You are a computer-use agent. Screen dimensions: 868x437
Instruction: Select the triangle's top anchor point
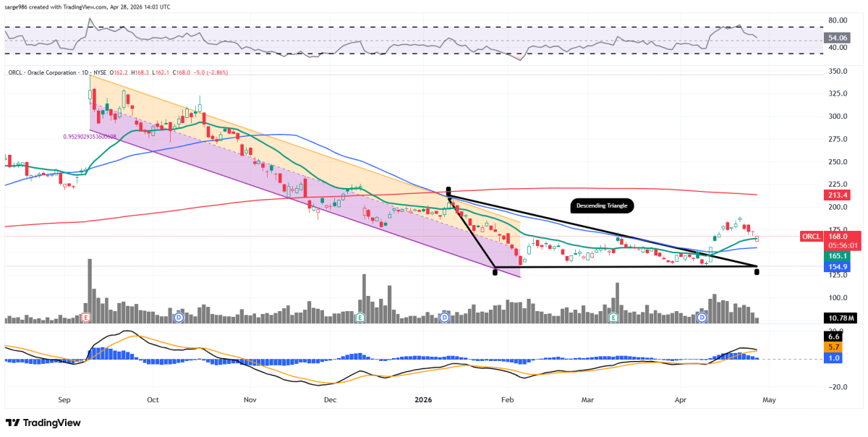point(448,188)
